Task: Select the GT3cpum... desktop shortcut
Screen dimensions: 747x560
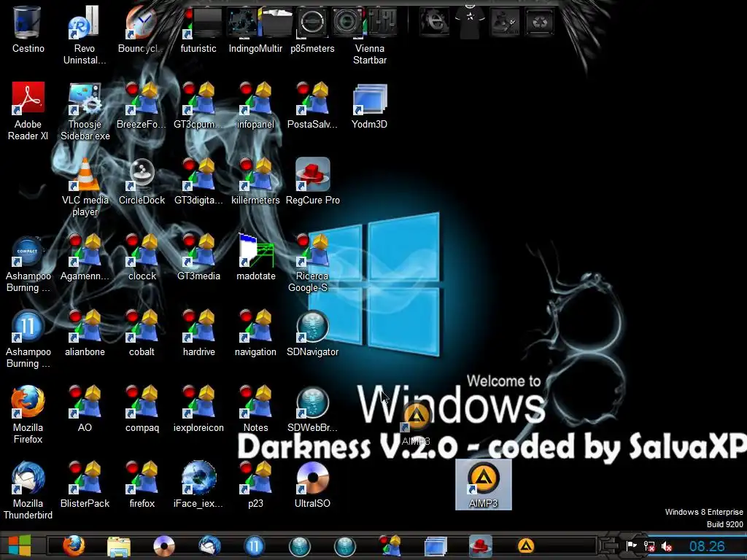Action: pyautogui.click(x=198, y=105)
